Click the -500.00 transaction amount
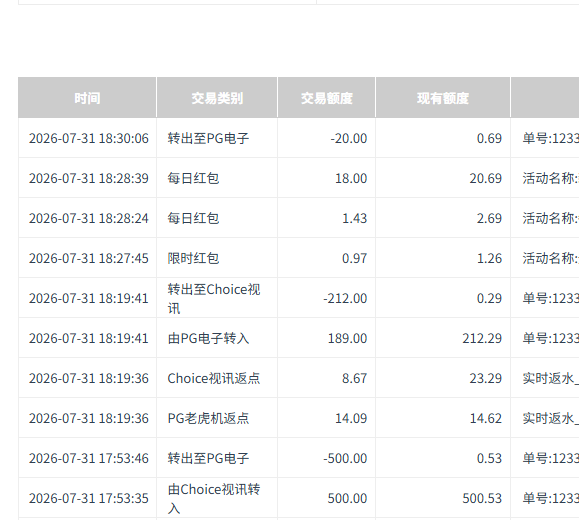Viewport: 579px width, 520px height. tap(345, 458)
